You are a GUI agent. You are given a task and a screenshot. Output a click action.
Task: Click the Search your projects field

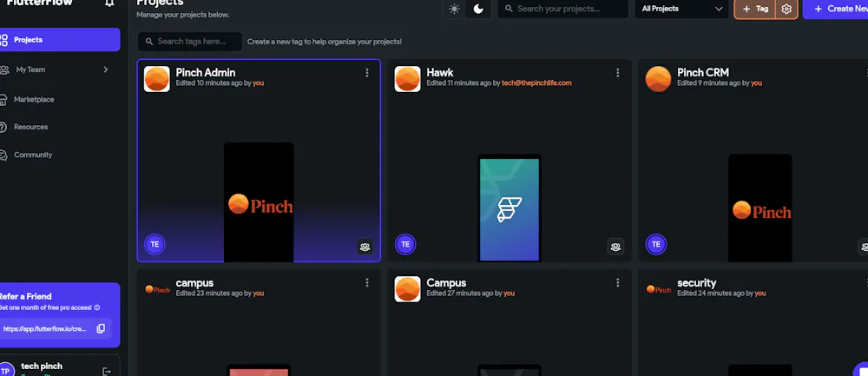(562, 9)
